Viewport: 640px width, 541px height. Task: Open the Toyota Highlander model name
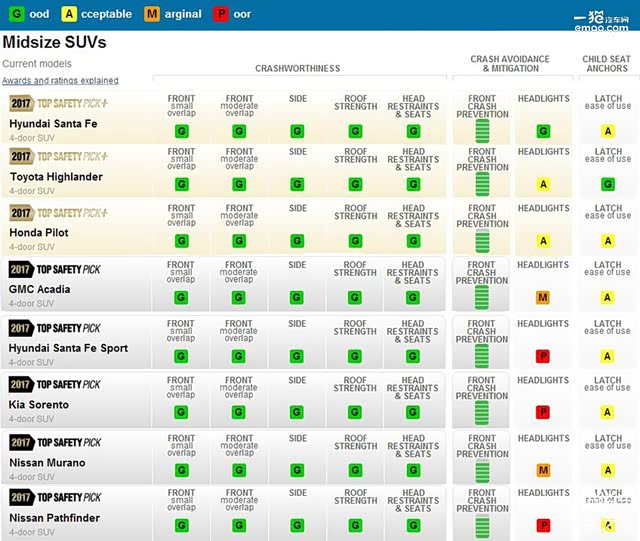point(56,177)
